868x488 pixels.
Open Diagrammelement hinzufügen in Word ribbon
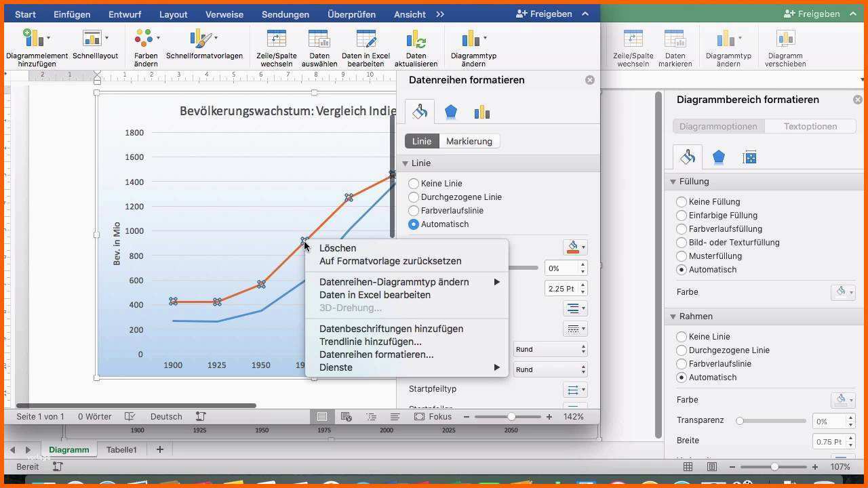tap(37, 47)
